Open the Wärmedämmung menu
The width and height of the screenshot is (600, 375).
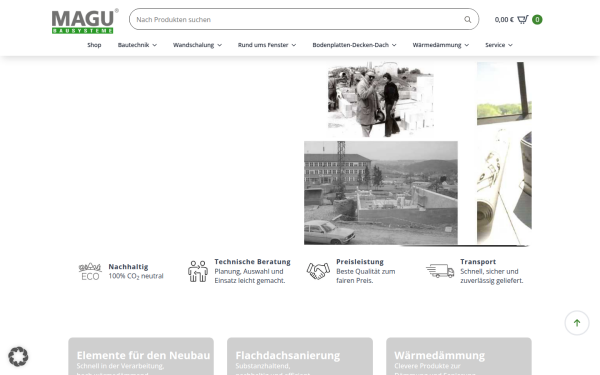point(437,45)
